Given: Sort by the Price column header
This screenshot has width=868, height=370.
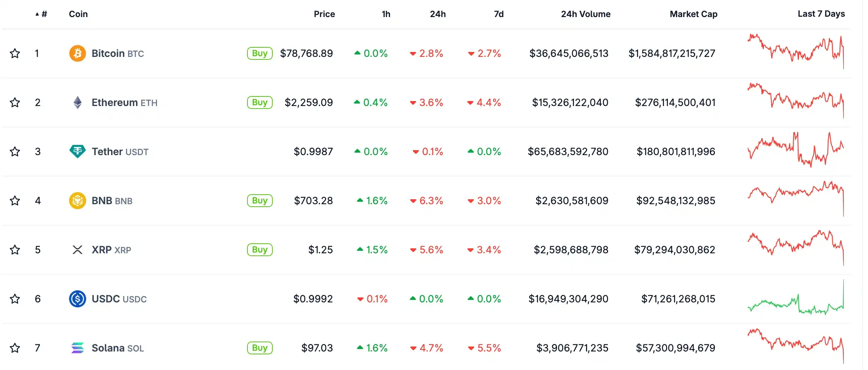Looking at the screenshot, I should click(x=324, y=14).
